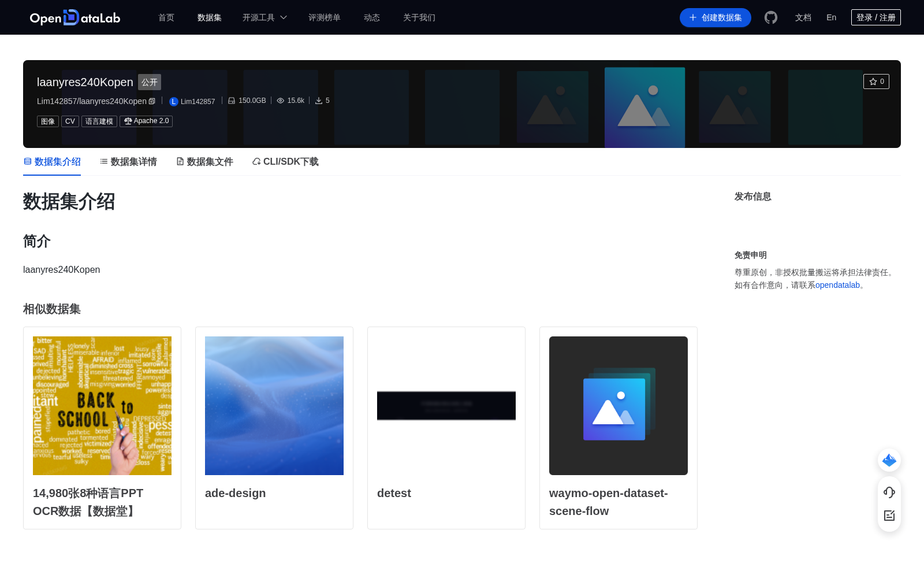Open the feedback edit note icon
The width and height of the screenshot is (924, 578).
click(889, 516)
